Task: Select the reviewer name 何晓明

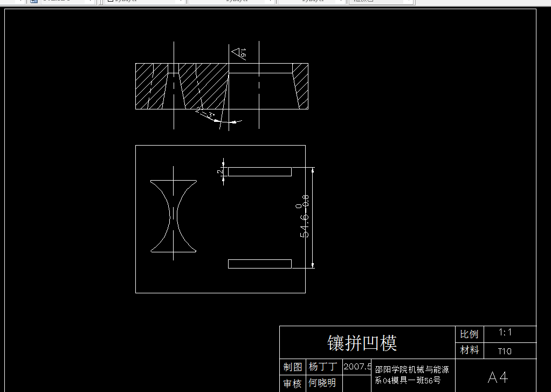Action: pyautogui.click(x=322, y=382)
